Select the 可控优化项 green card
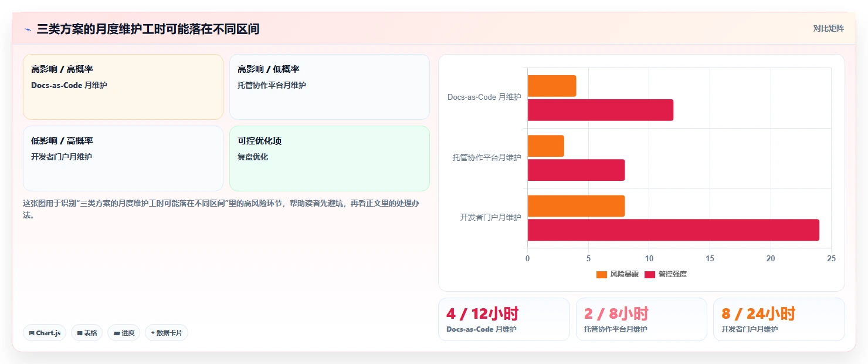The image size is (868, 364). 330,159
